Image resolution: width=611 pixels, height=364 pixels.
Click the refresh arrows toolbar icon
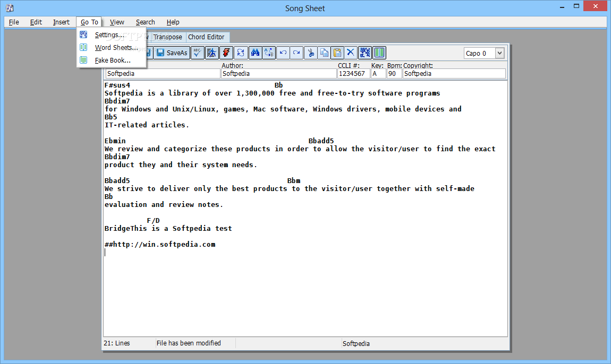(241, 53)
